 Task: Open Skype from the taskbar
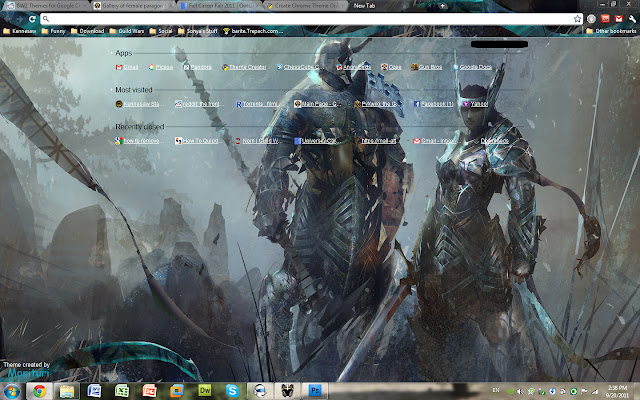(232, 391)
